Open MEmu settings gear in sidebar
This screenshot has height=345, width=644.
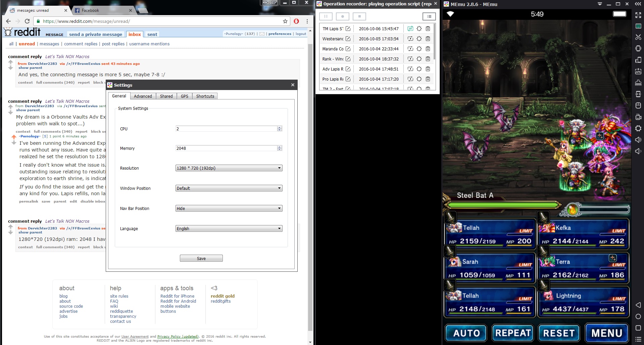click(x=638, y=128)
